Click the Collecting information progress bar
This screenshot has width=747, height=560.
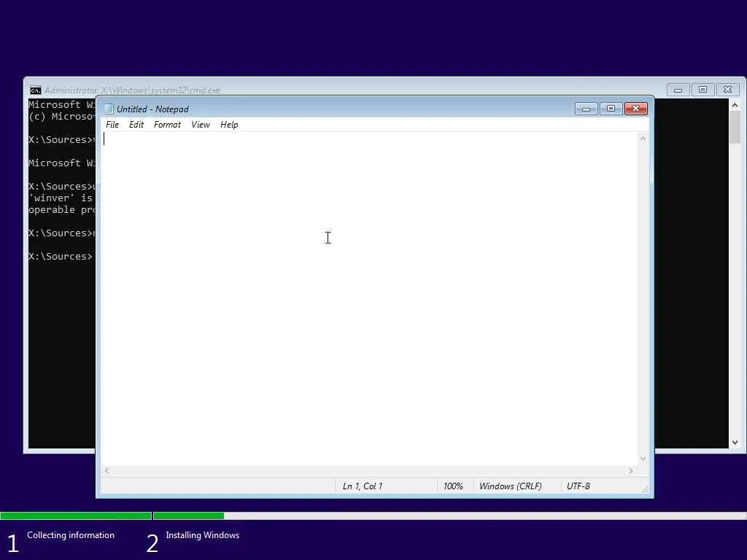tap(76, 516)
